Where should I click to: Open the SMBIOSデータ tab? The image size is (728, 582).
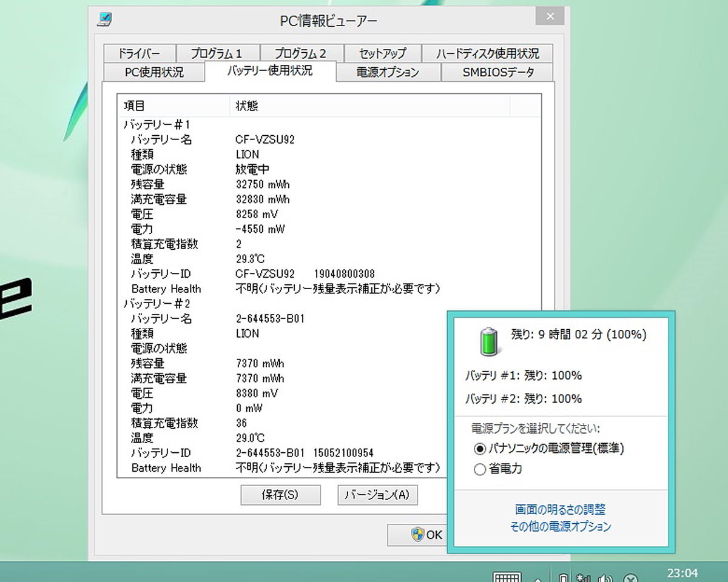click(497, 72)
